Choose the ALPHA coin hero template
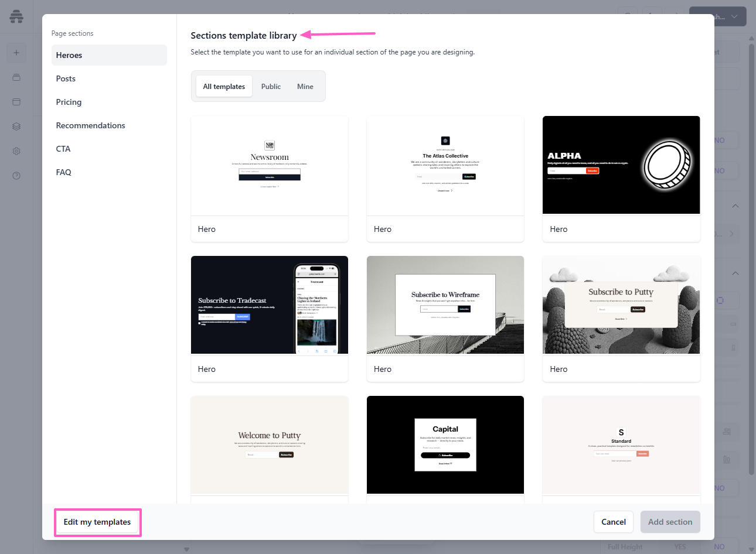 [621, 165]
